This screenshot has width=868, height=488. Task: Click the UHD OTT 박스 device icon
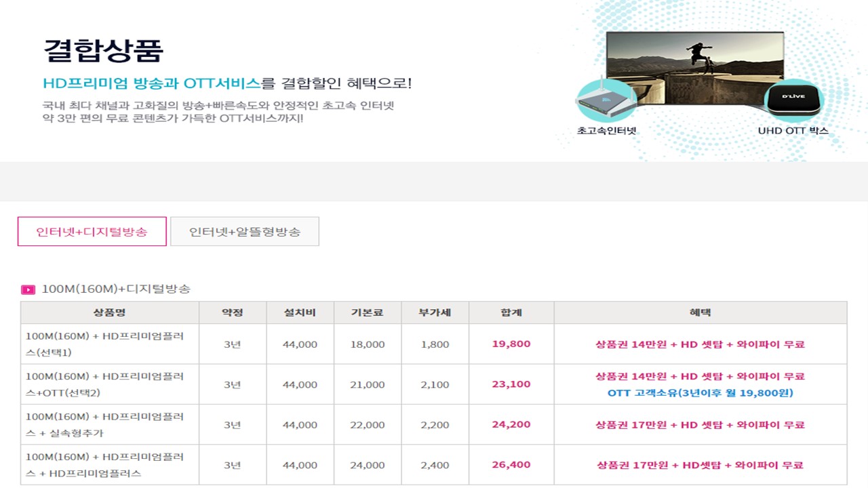[x=793, y=101]
